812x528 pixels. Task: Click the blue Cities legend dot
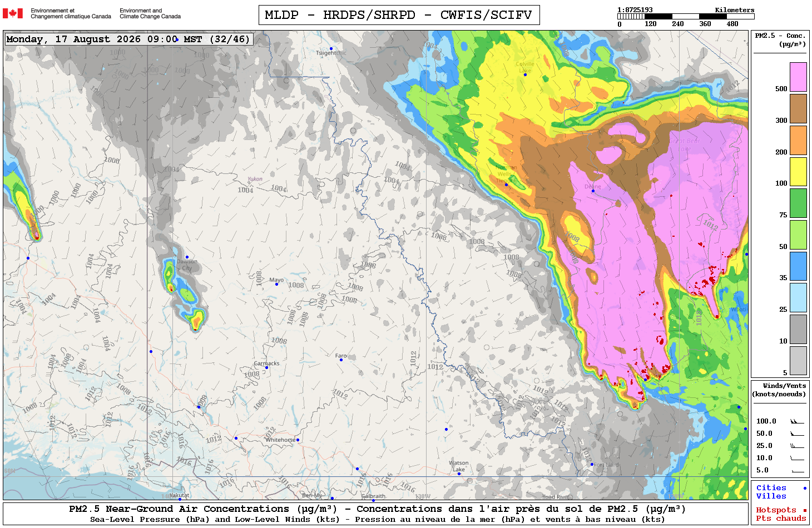pyautogui.click(x=805, y=488)
